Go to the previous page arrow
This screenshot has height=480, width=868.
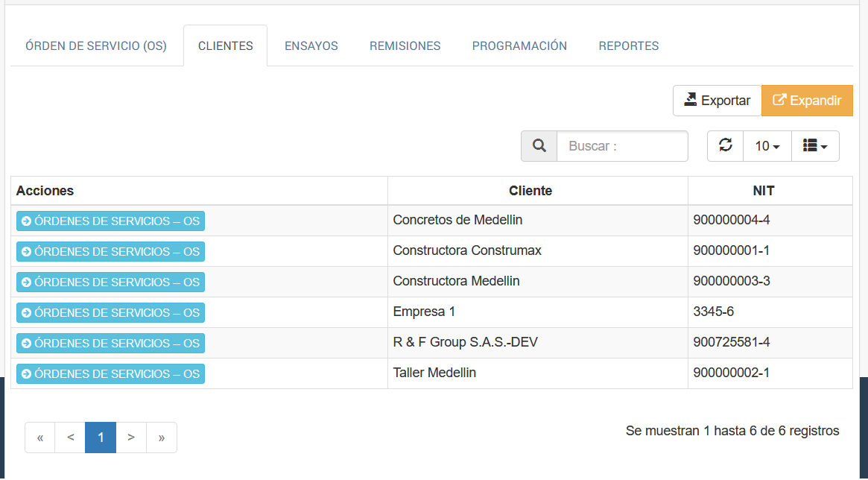[70, 438]
